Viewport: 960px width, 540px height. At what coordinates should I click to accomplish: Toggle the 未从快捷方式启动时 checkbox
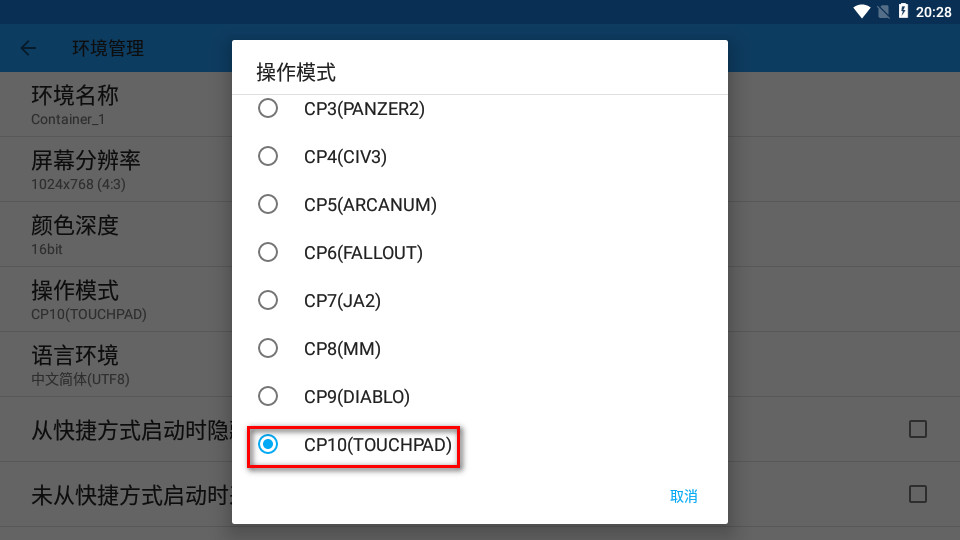pyautogui.click(x=917, y=494)
